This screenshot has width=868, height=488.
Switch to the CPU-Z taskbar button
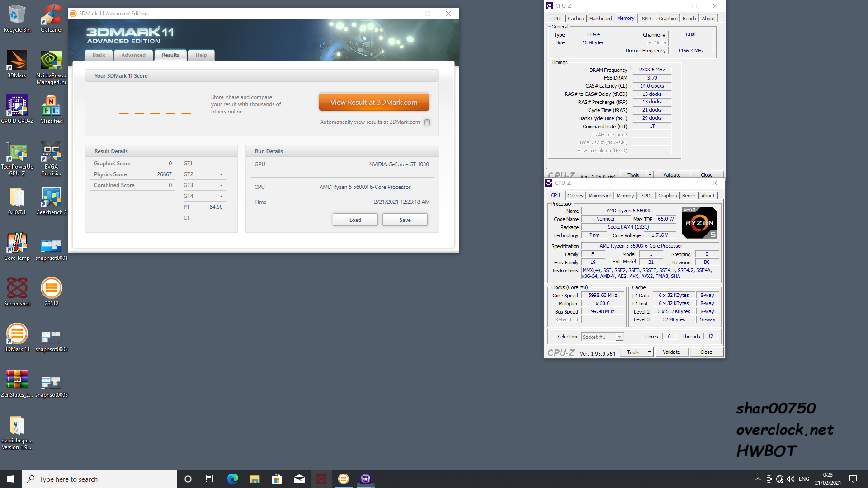366,479
